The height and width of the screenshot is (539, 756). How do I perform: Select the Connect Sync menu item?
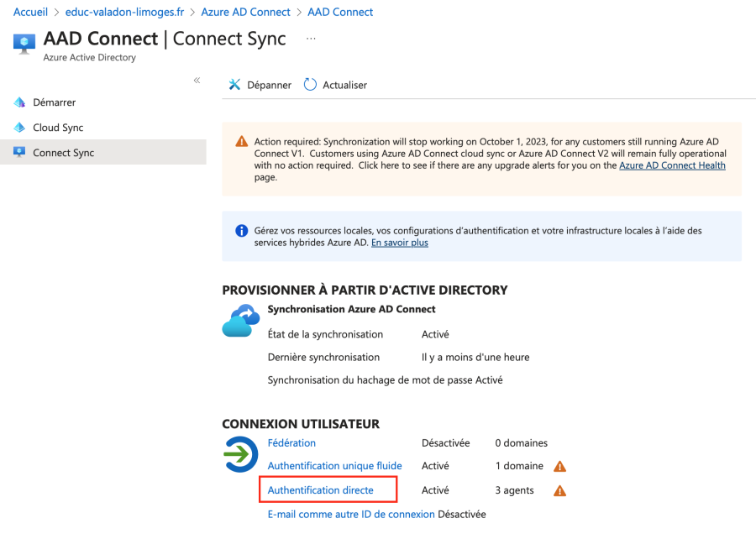(x=103, y=152)
